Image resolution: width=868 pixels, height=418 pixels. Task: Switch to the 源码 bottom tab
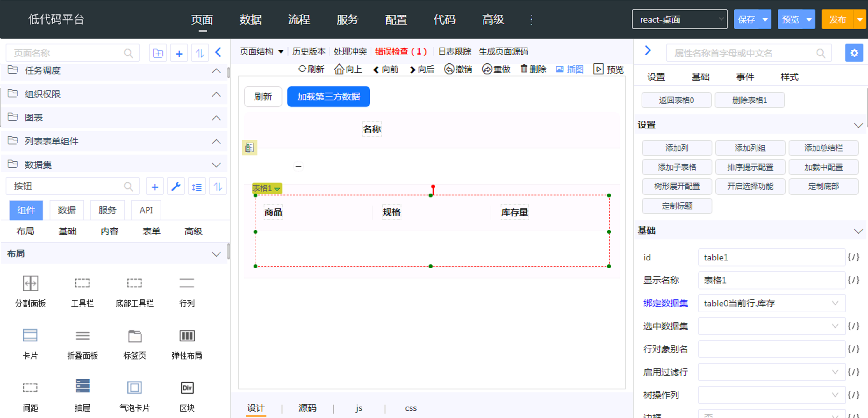point(307,408)
